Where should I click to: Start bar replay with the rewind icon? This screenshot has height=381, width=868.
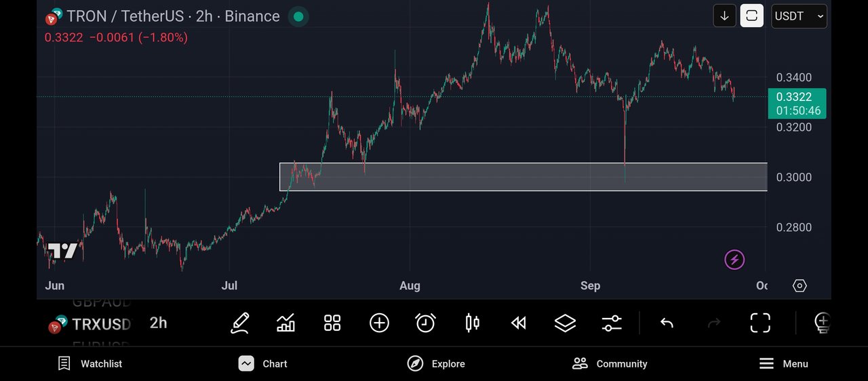click(519, 323)
